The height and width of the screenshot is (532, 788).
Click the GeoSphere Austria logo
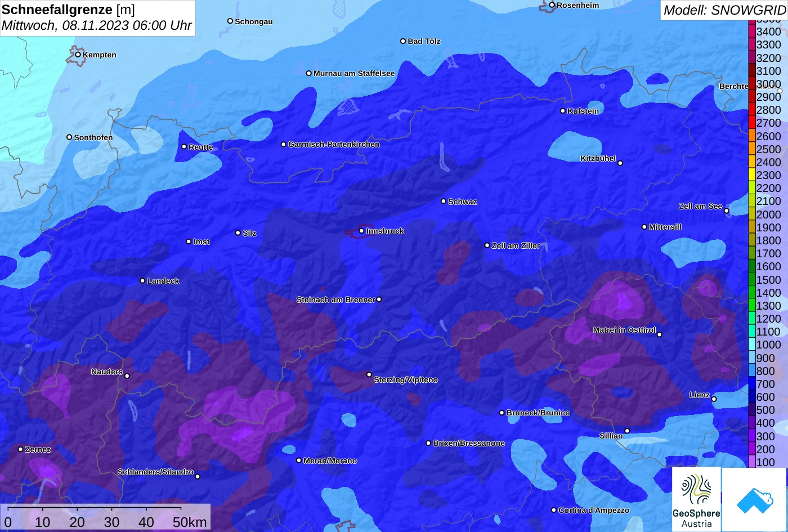[696, 499]
